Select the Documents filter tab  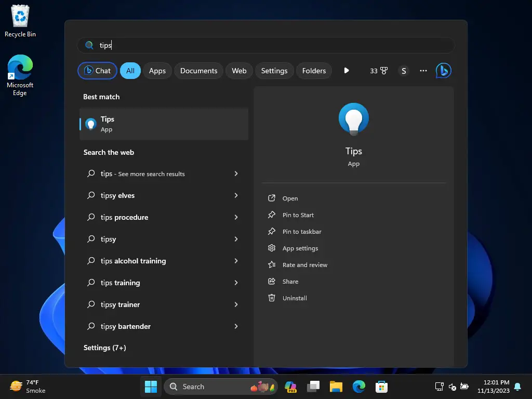pos(198,71)
